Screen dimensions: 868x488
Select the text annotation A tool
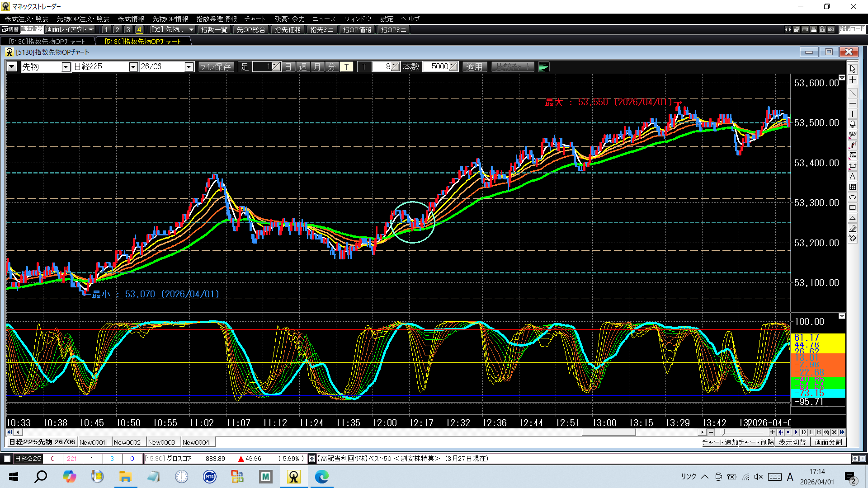pos(853,176)
